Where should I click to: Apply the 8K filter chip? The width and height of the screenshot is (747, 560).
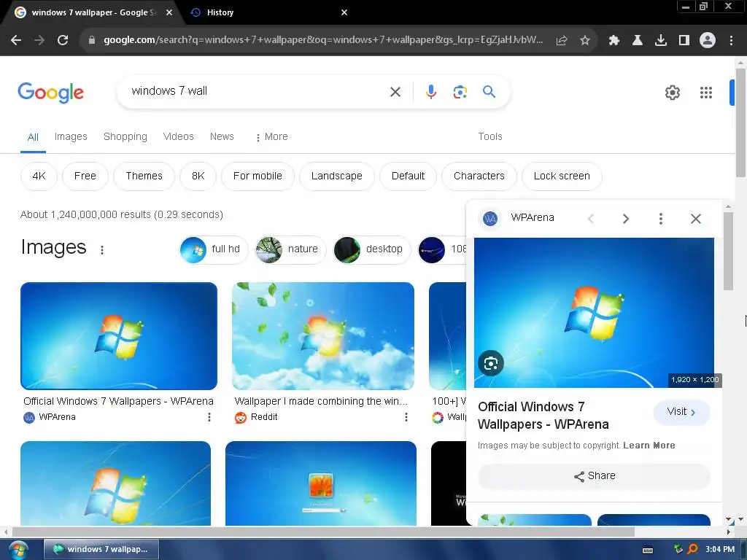tap(198, 176)
